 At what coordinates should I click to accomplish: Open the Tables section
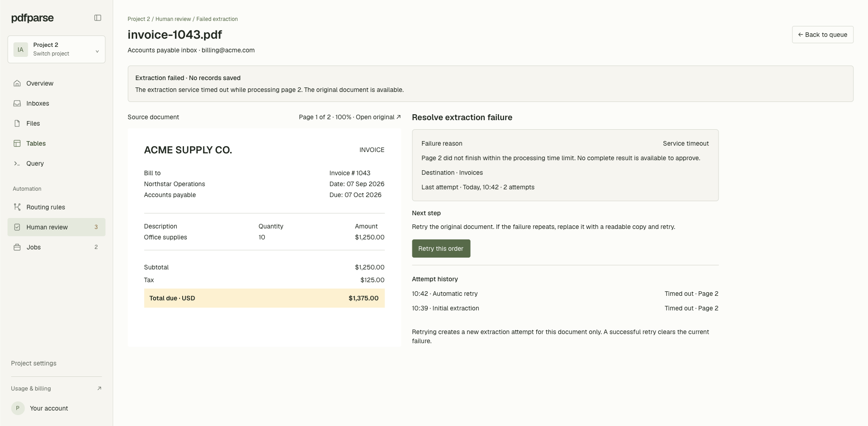(56, 143)
